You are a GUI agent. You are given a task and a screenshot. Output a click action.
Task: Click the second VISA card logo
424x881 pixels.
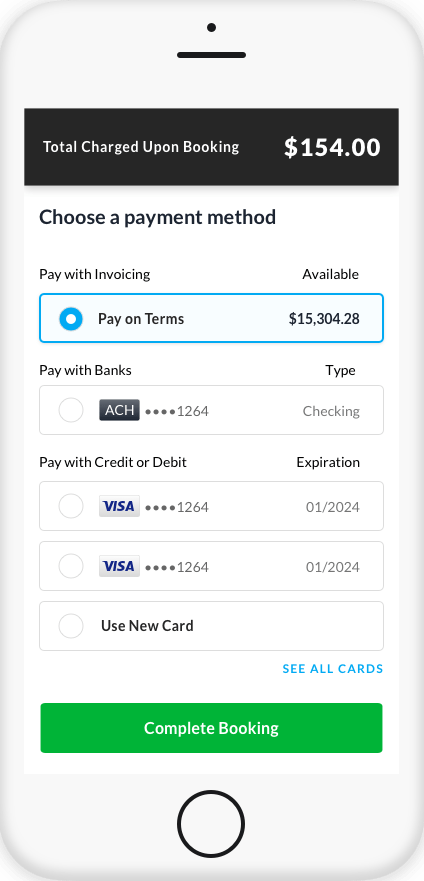pos(119,566)
